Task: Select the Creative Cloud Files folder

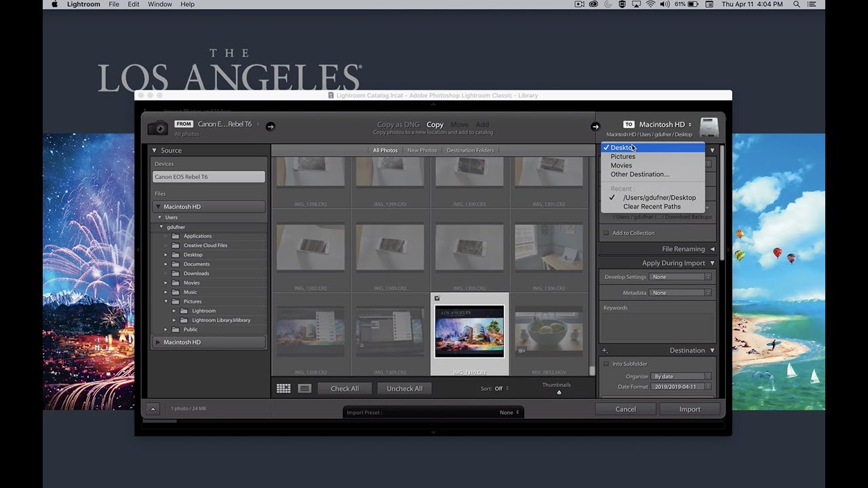Action: pyautogui.click(x=205, y=245)
